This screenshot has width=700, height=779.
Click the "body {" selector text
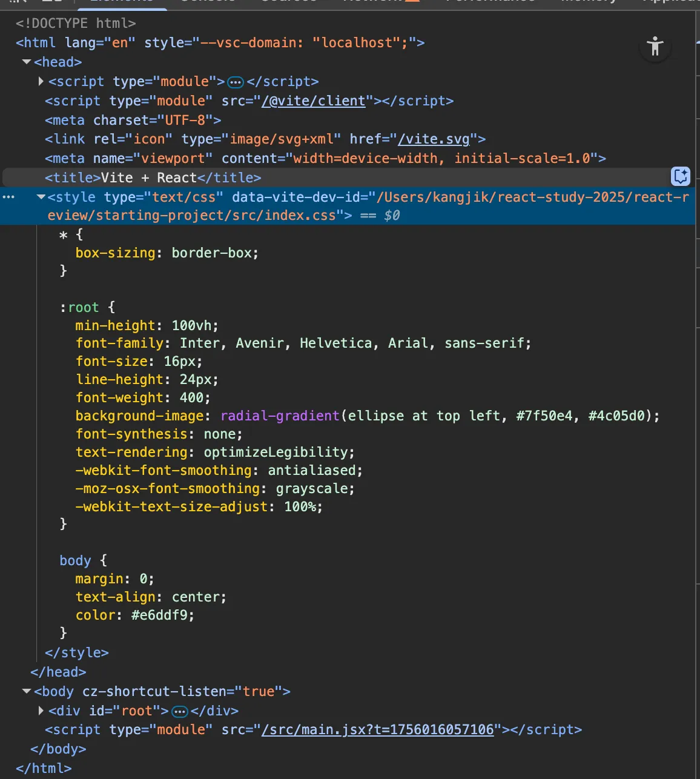pos(84,560)
